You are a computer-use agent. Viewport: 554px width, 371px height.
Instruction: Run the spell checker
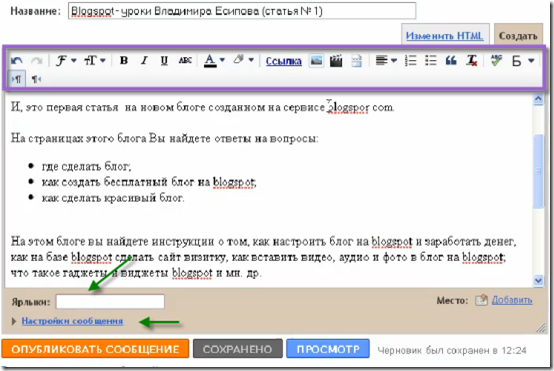coord(496,61)
